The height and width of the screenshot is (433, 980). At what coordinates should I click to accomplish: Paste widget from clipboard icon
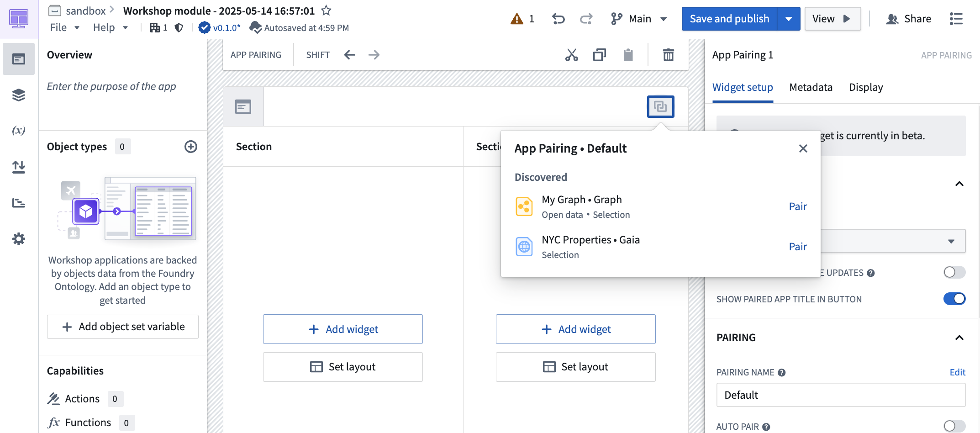click(628, 55)
